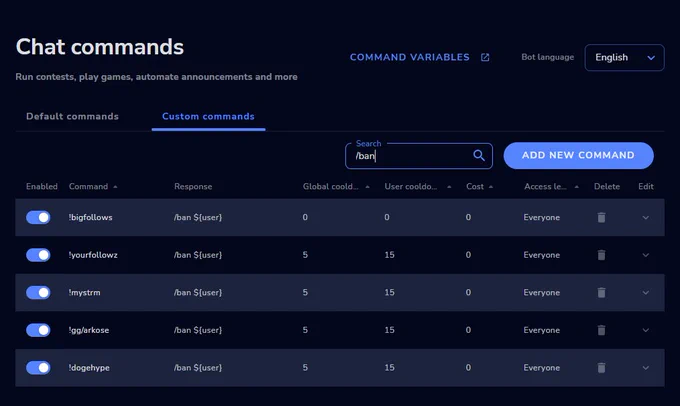
Task: Click the Command column header text
Action: 88,187
